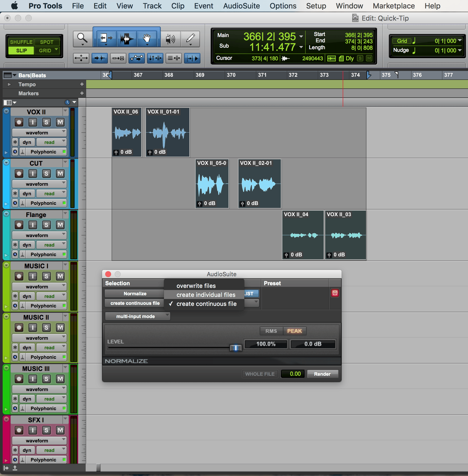Click the 100.0% level field
468x476 pixels.
(x=266, y=344)
